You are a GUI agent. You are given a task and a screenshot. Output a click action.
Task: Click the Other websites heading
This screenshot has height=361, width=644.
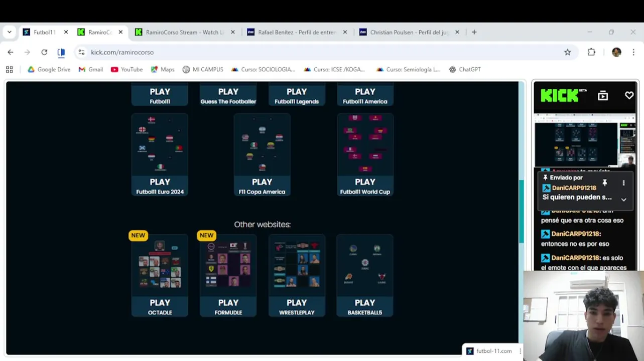pos(262,225)
